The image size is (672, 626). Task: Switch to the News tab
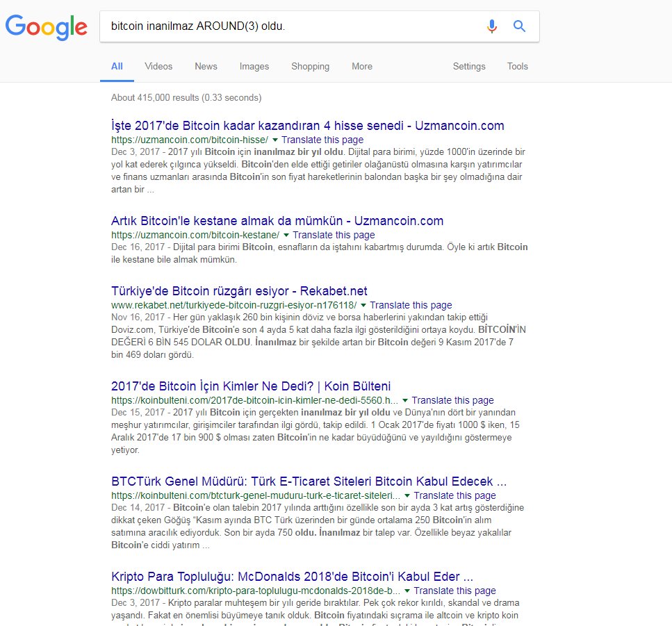[206, 67]
